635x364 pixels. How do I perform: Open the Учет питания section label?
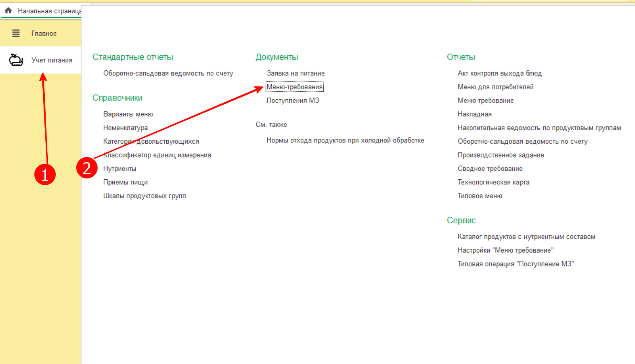coord(52,60)
